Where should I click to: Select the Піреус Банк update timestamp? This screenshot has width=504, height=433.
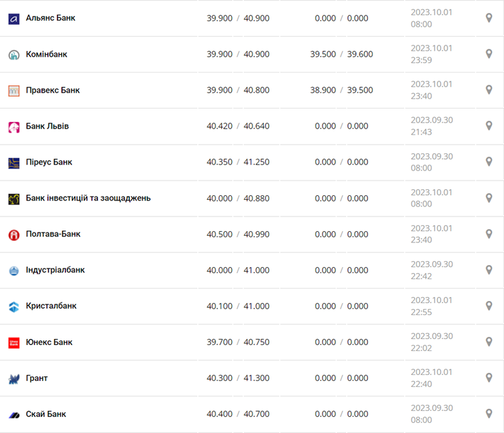tap(431, 162)
